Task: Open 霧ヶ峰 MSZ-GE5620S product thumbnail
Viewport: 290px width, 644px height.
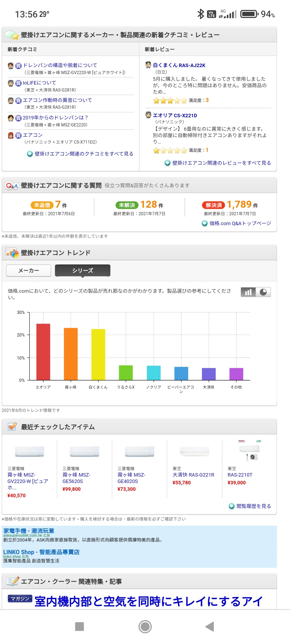Action: pyautogui.click(x=85, y=451)
